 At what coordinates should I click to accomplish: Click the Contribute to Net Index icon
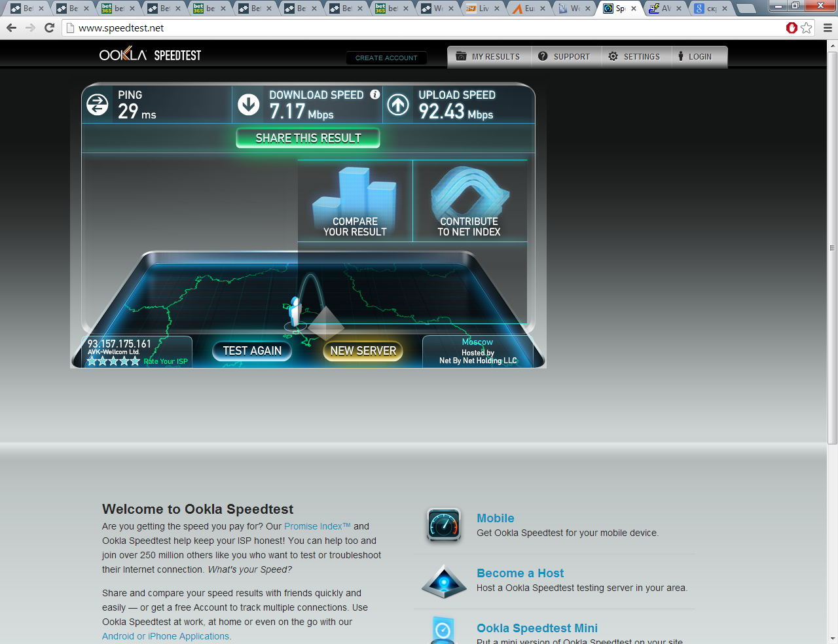[469, 201]
